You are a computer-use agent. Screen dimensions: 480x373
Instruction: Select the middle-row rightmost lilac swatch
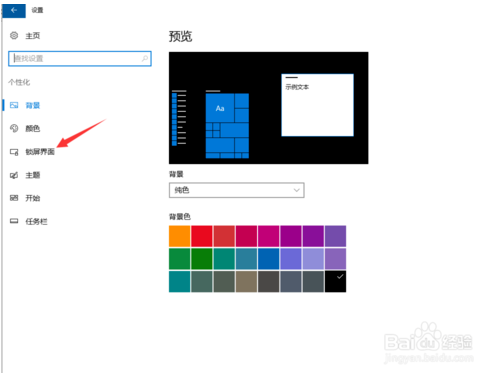click(335, 259)
